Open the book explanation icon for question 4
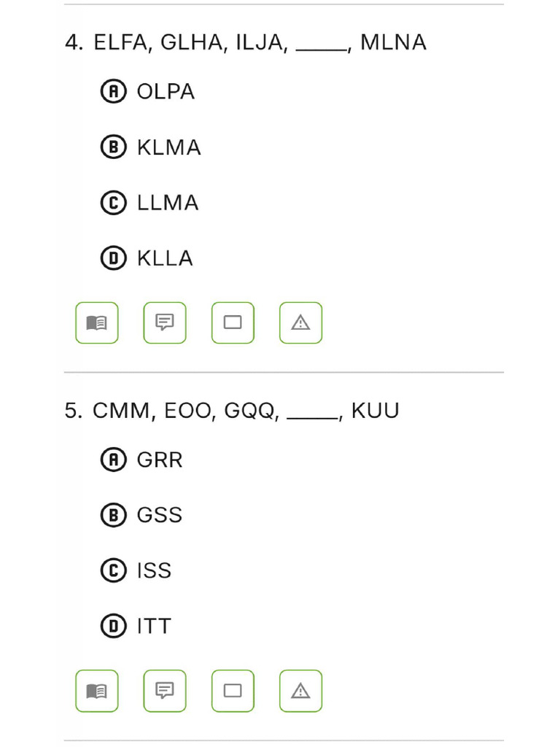Viewport: 560px width, 747px height. (97, 322)
